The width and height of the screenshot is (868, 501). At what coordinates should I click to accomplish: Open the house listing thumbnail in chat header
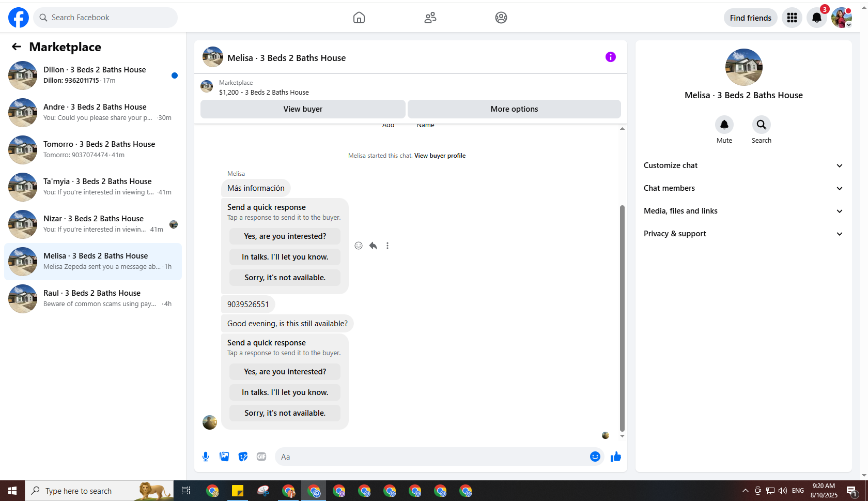[x=213, y=57]
